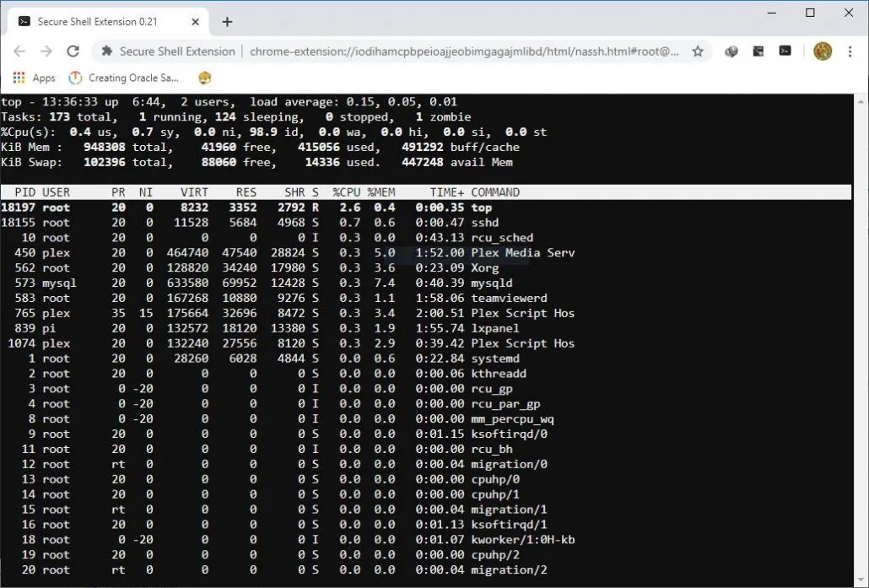Click the '2:00.51' TIME+ value

point(440,313)
